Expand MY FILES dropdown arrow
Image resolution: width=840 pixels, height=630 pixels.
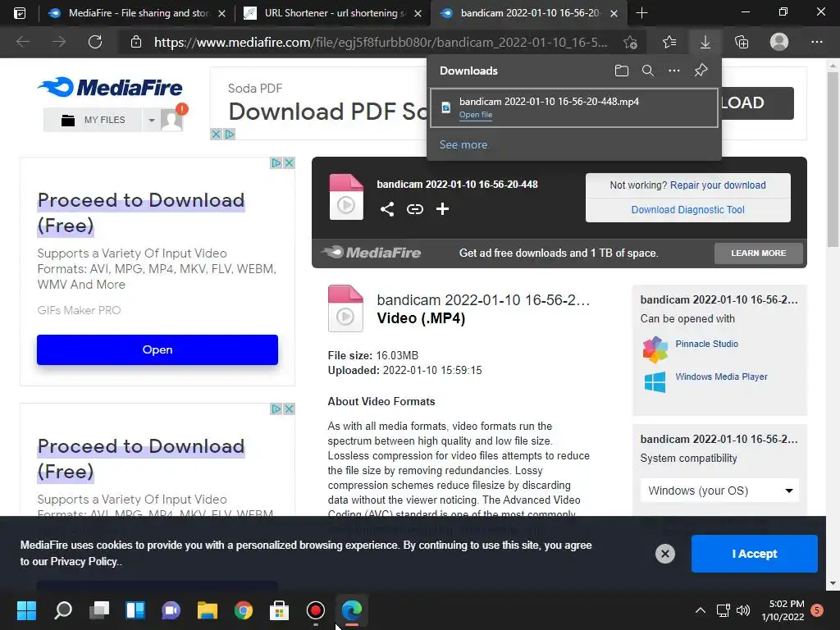click(152, 120)
